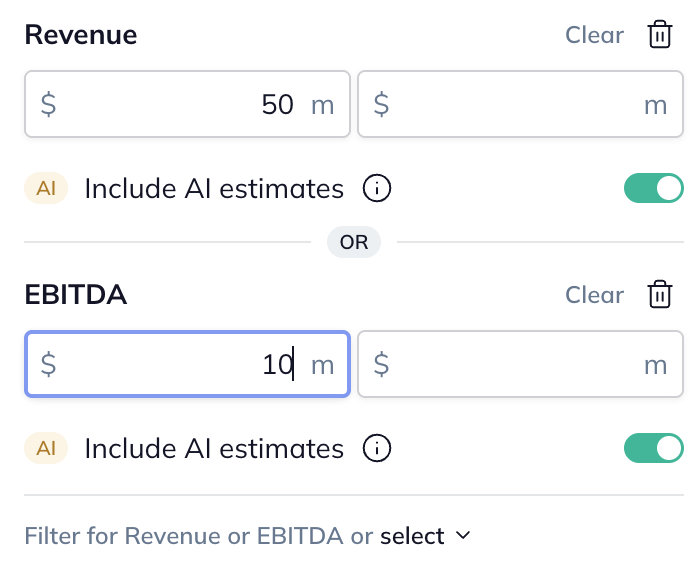Disable AI estimates toggle for Revenue
696x564 pixels.
pyautogui.click(x=654, y=188)
